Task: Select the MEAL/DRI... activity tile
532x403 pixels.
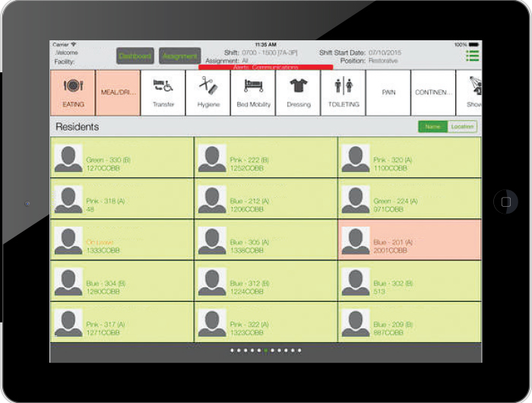Action: (118, 93)
